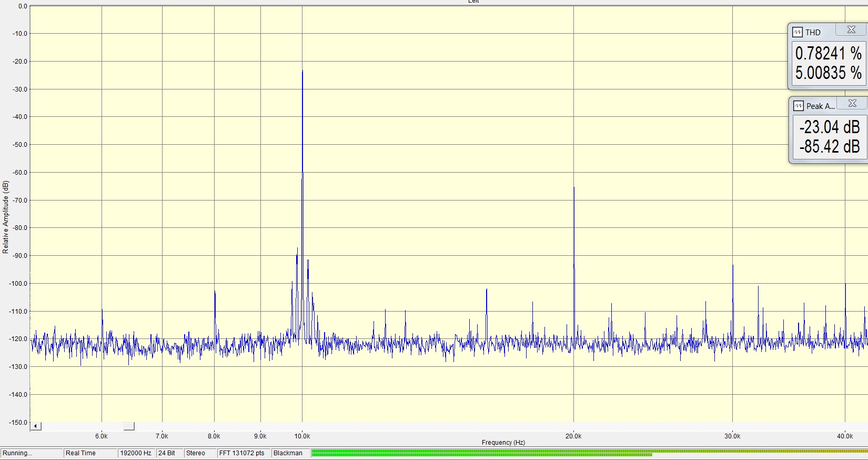The image size is (868, 460).
Task: Click the THD panel waveform icon
Action: coord(798,32)
